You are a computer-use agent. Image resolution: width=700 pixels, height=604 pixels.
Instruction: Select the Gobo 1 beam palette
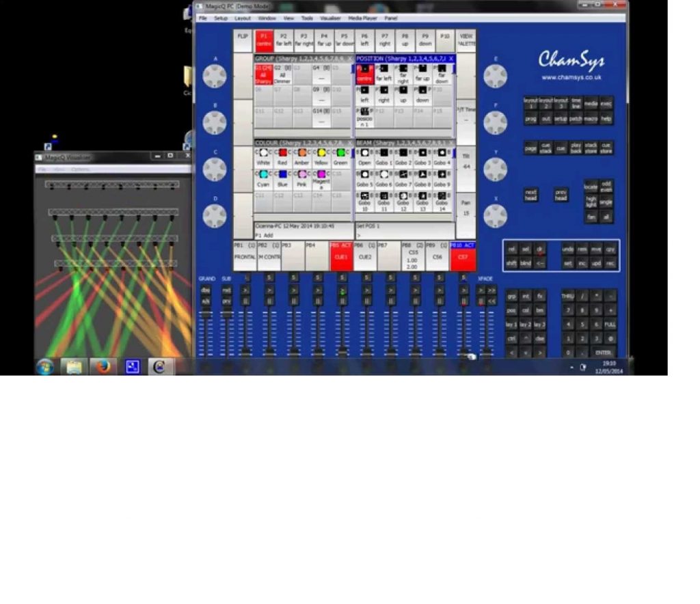383,157
